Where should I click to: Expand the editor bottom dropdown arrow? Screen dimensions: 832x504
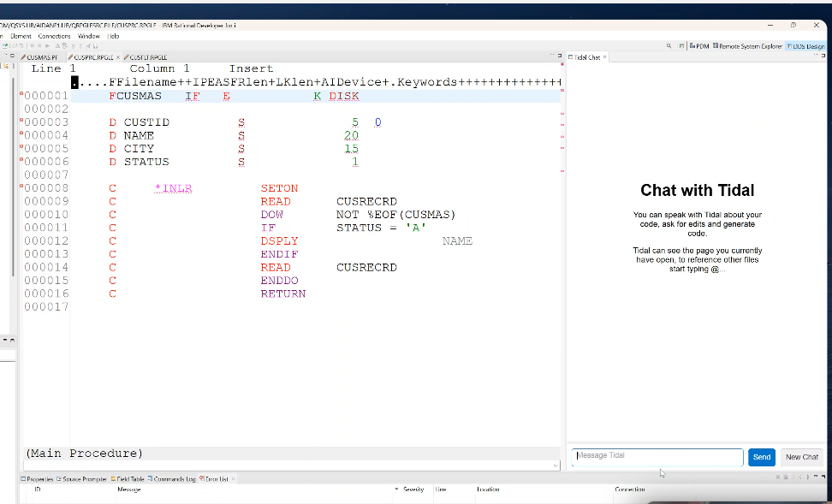coord(555,465)
